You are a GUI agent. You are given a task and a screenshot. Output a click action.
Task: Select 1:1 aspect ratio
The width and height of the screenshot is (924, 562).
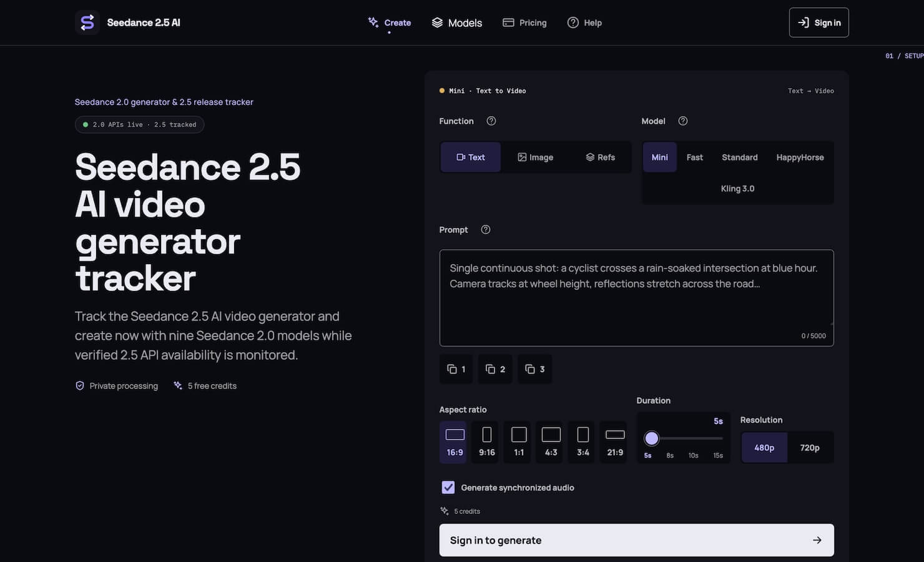pos(519,442)
